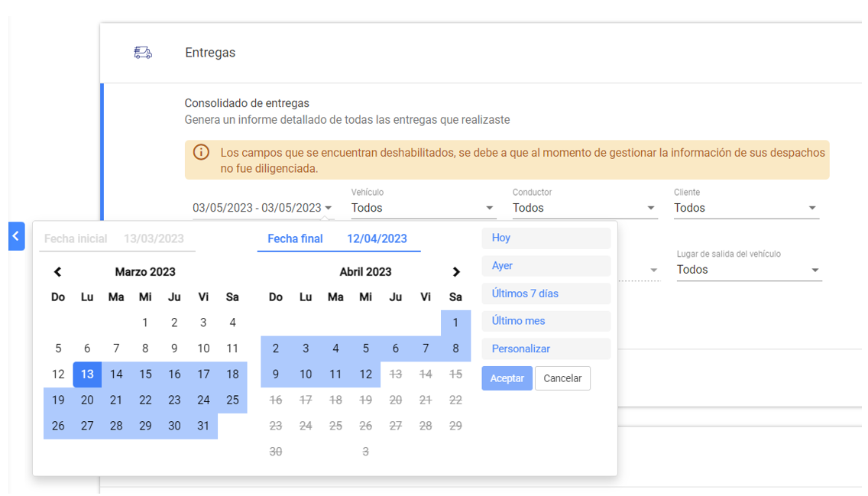This screenshot has height=496, width=868.
Task: Switch to the Fecha inicial tab
Action: coord(115,239)
